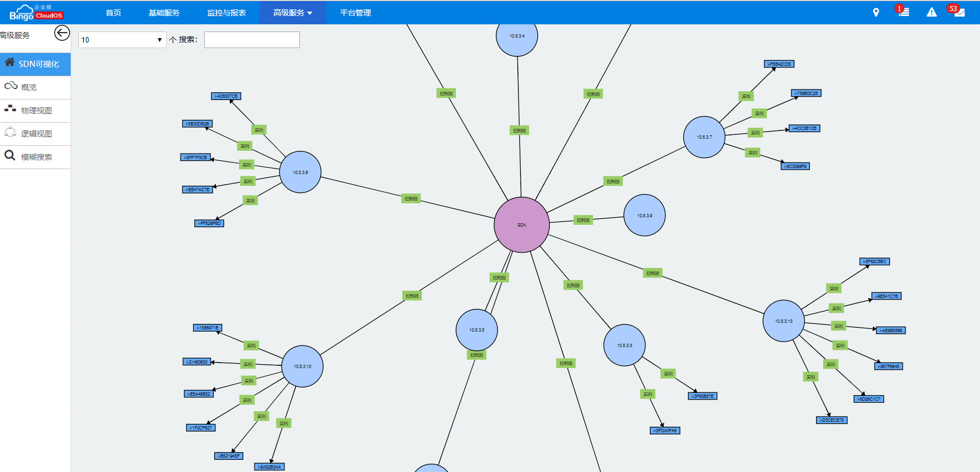Select controller node 10.5.3.6

coord(300,172)
